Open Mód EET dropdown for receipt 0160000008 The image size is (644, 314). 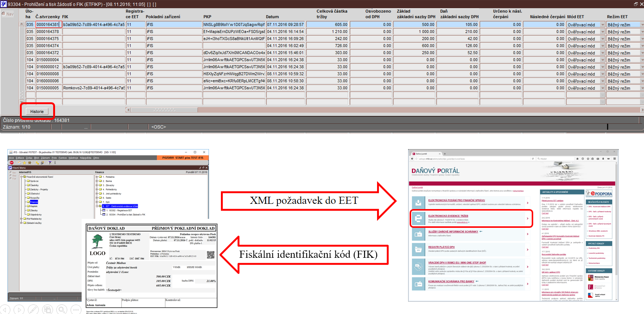pyautogui.click(x=602, y=74)
